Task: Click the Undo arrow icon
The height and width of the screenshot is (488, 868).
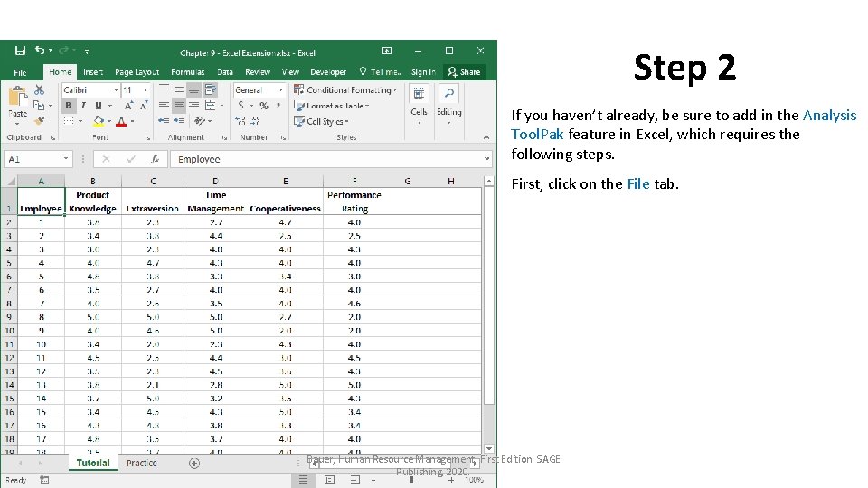Action: tap(39, 51)
